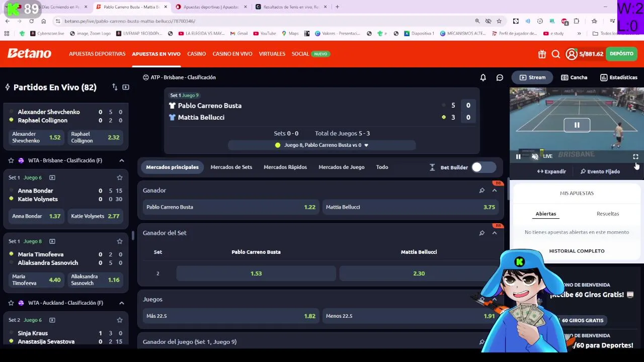Screen dimensions: 644x362
Task: Favorite the Kraus vs Sevastova match
Action: pyautogui.click(x=120, y=320)
